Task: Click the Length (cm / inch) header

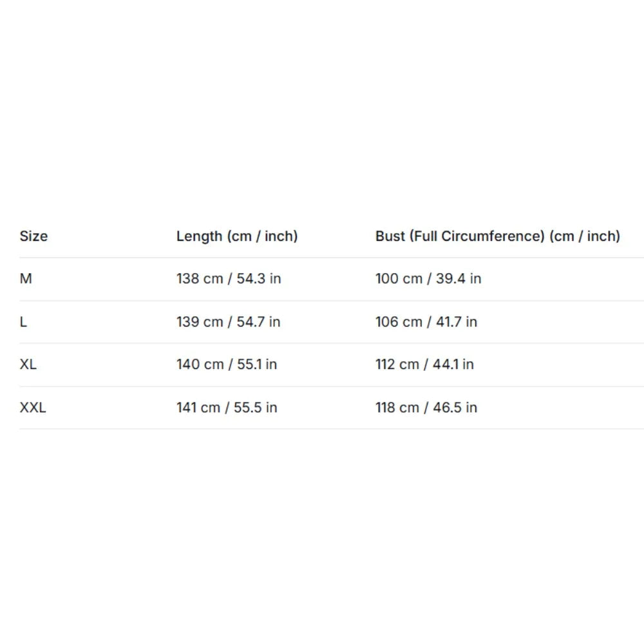Action: coord(237,236)
